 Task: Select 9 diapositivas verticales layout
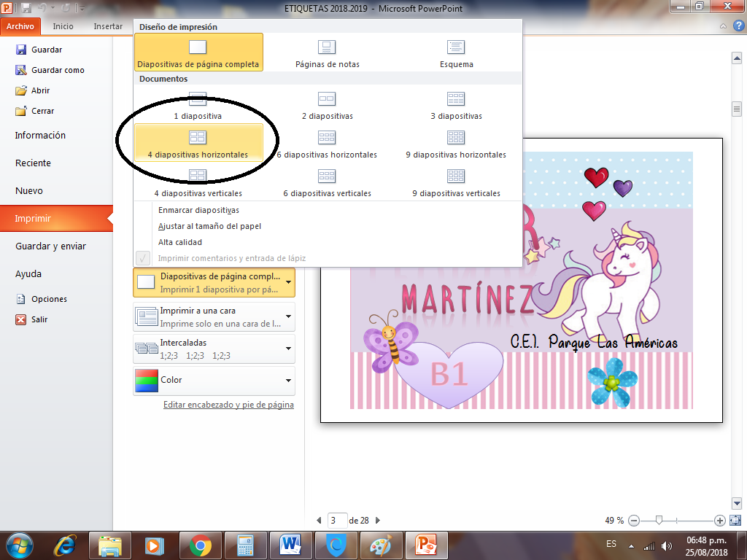click(457, 182)
